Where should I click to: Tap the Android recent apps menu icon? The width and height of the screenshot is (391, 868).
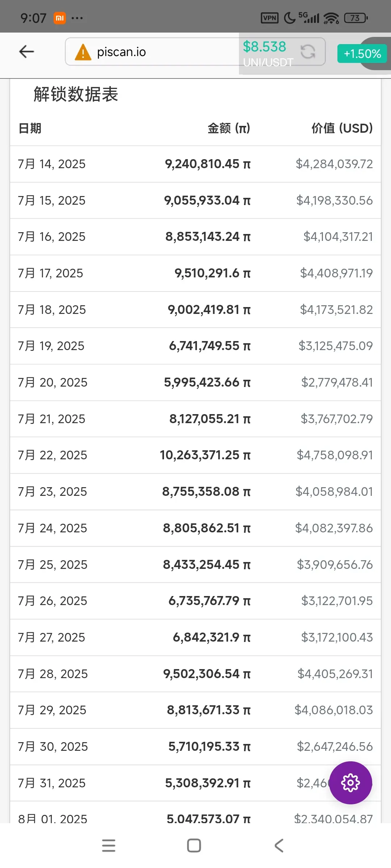click(x=109, y=846)
